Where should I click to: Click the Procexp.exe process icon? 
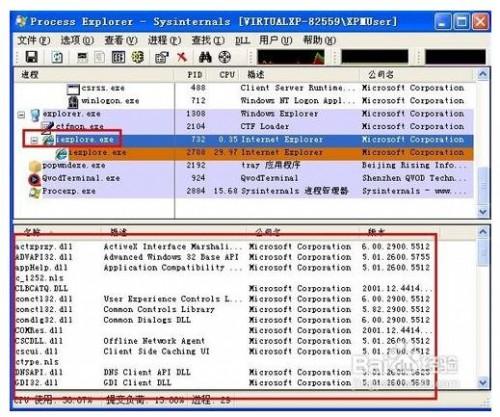point(35,192)
